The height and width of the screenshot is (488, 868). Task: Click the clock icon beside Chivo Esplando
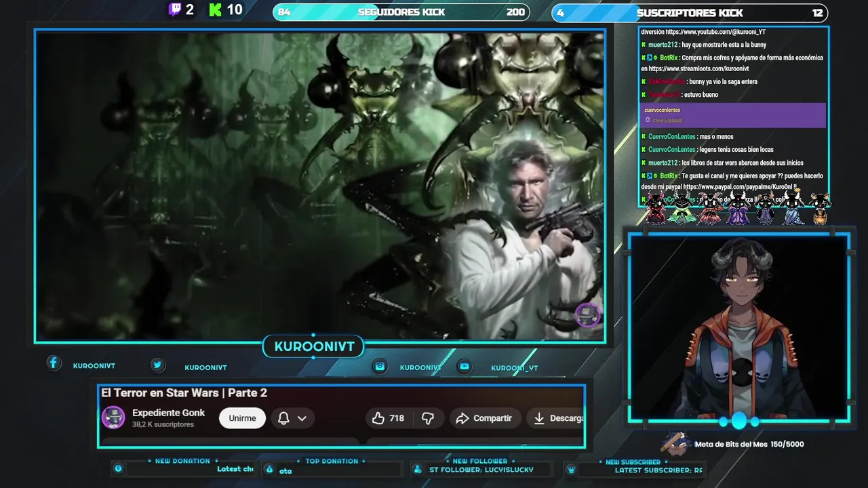[648, 120]
